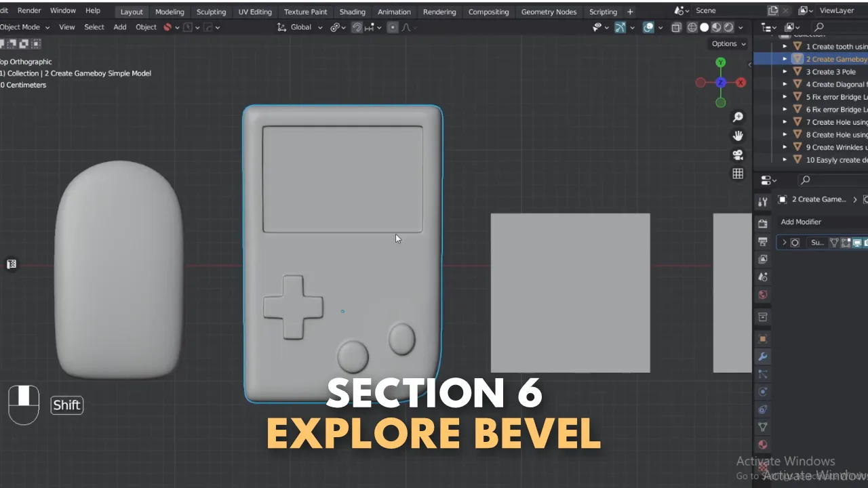Toggle X-ray mode in the viewport header
The height and width of the screenshot is (488, 868).
[677, 27]
